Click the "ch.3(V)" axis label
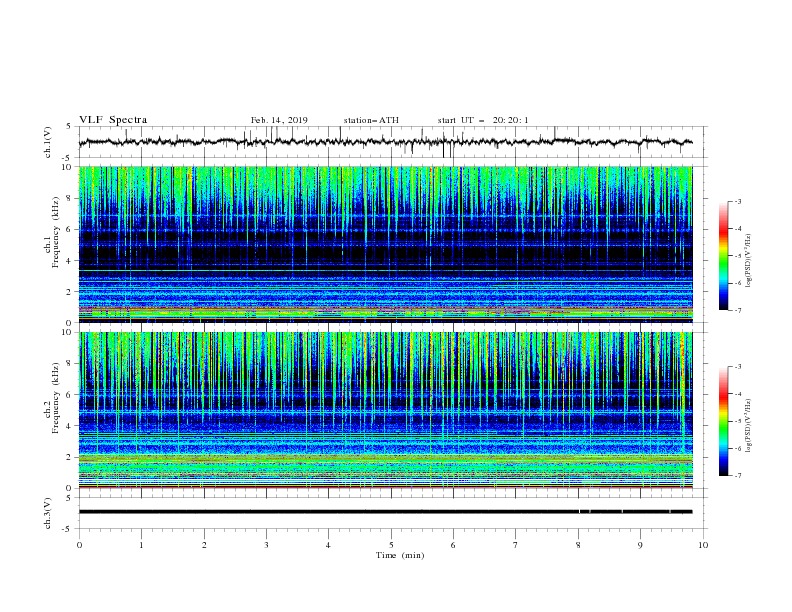The height and width of the screenshot is (612, 792). click(x=48, y=513)
